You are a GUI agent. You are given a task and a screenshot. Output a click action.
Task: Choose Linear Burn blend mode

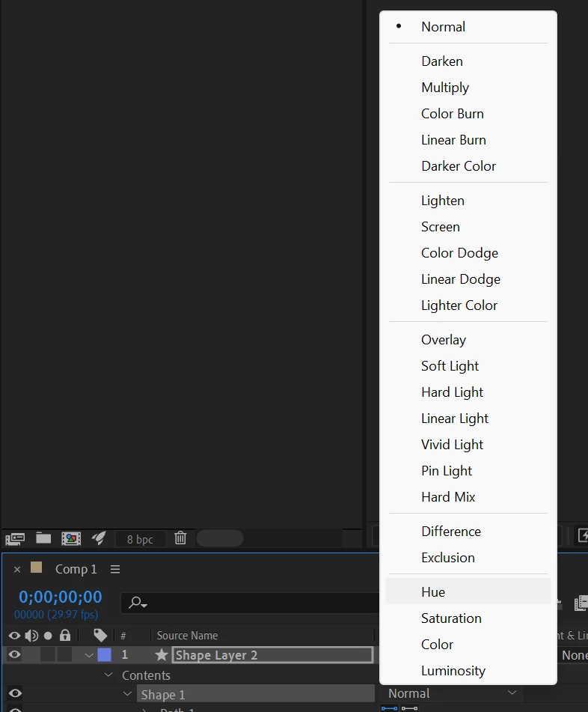click(x=468, y=140)
